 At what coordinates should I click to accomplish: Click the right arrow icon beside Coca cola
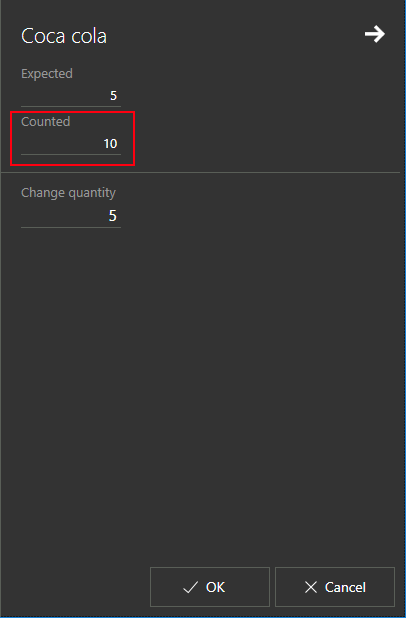pos(374,34)
